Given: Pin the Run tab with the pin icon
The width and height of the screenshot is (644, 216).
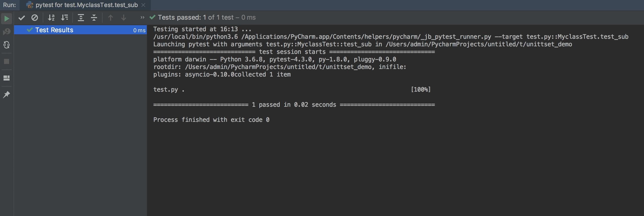Looking at the screenshot, I should (x=7, y=95).
